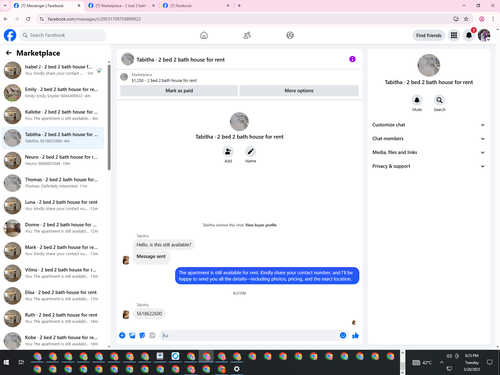Open Luna's chat in the list
This screenshot has width=500, height=375.
53,205
